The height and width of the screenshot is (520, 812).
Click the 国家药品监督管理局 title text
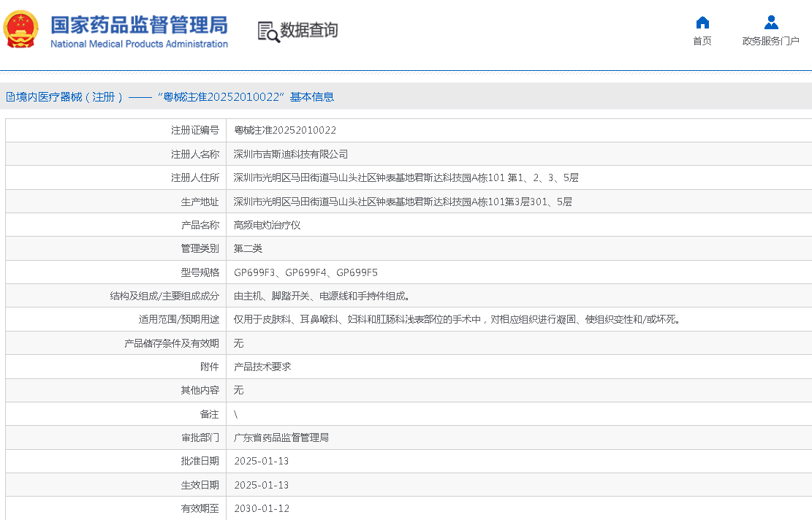(139, 24)
